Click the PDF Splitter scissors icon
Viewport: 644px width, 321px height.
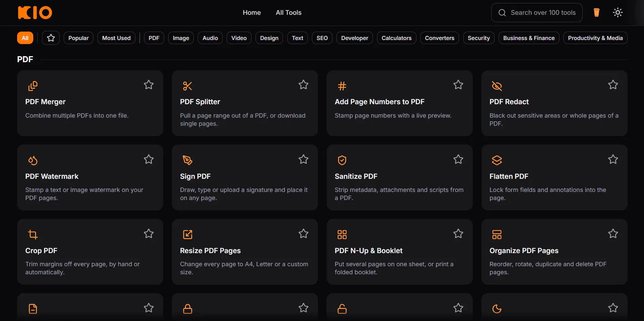coord(187,86)
